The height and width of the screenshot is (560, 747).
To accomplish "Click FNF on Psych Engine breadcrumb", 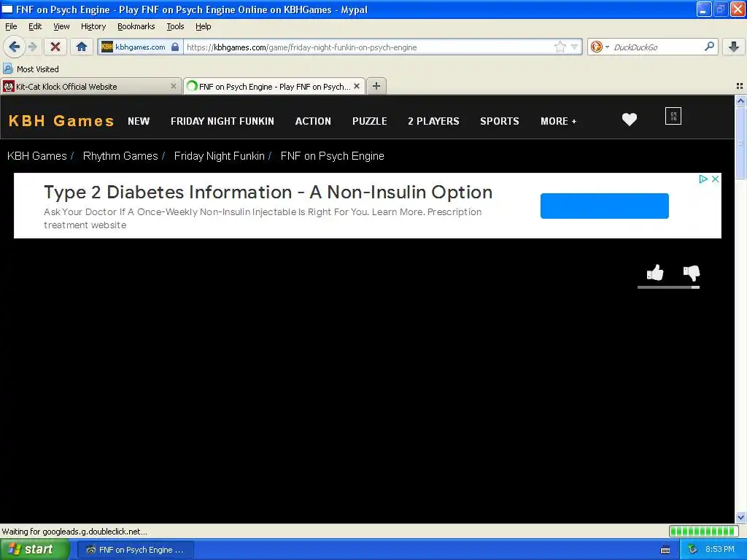I will point(333,156).
